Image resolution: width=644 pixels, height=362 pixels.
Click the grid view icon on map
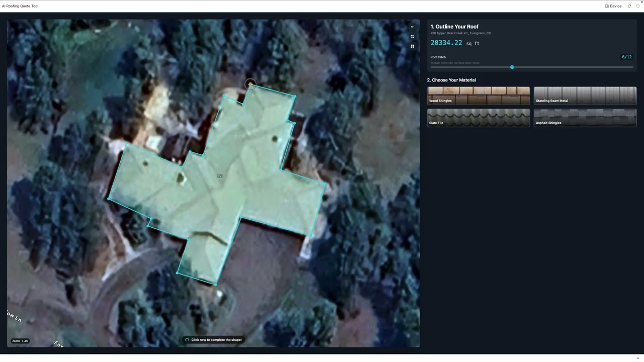tap(412, 46)
